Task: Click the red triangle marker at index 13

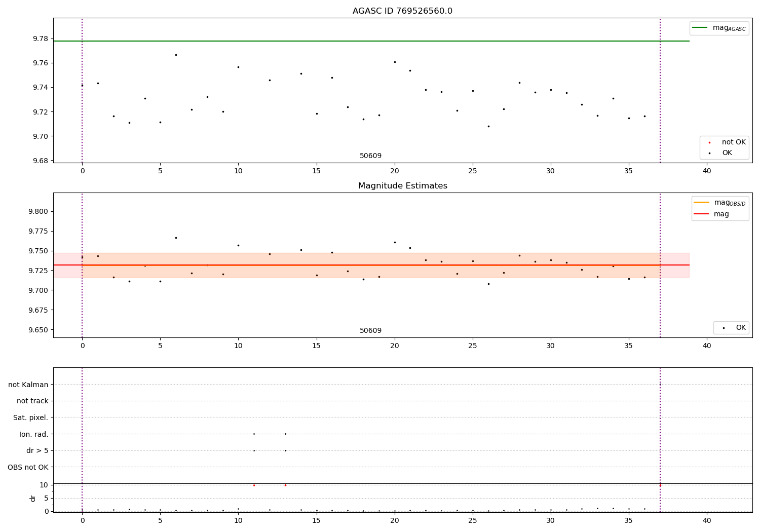Action: [285, 485]
